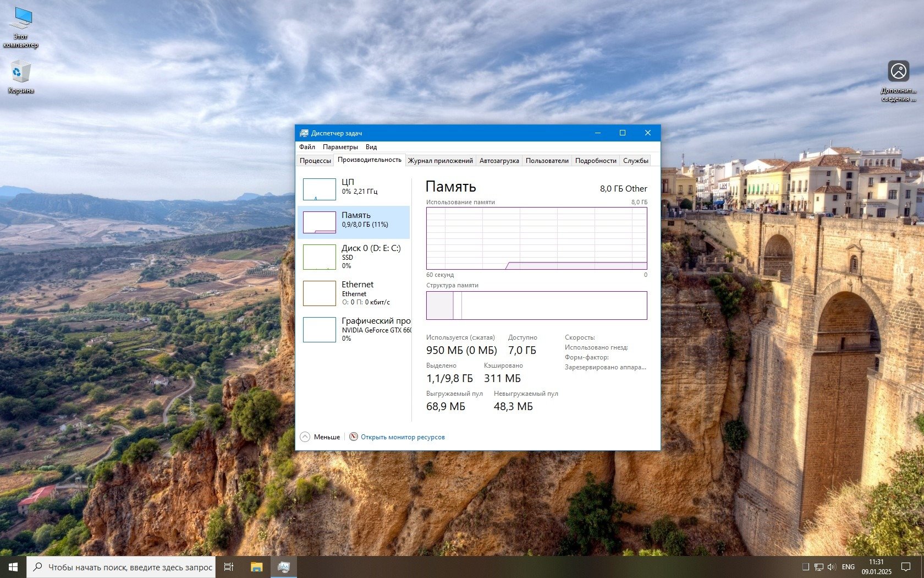Click the Windows Start button
Image resolution: width=924 pixels, height=578 pixels.
pos(13,567)
